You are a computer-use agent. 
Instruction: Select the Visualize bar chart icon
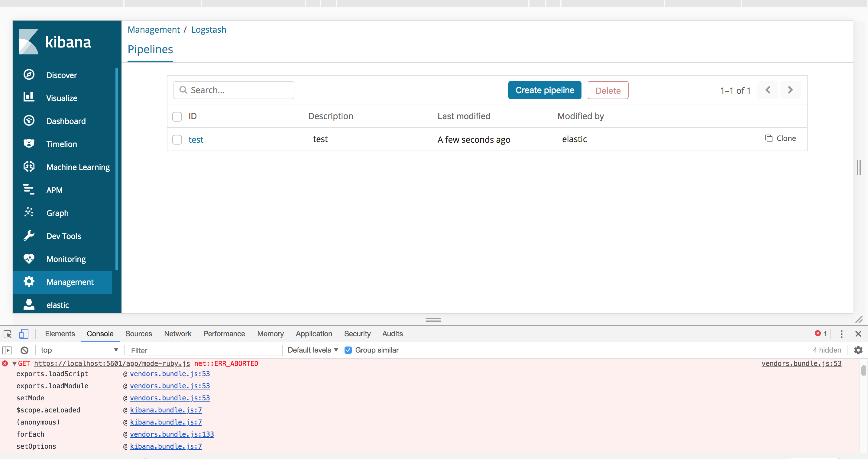pyautogui.click(x=29, y=98)
